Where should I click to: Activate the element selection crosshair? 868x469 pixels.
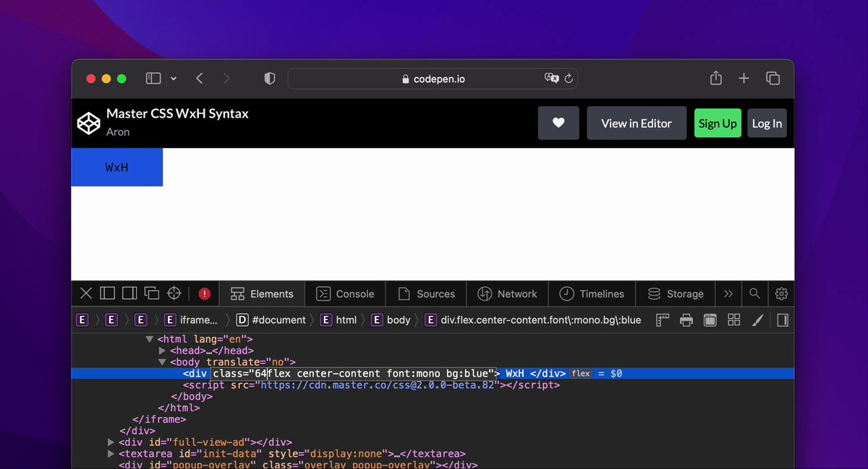(174, 293)
